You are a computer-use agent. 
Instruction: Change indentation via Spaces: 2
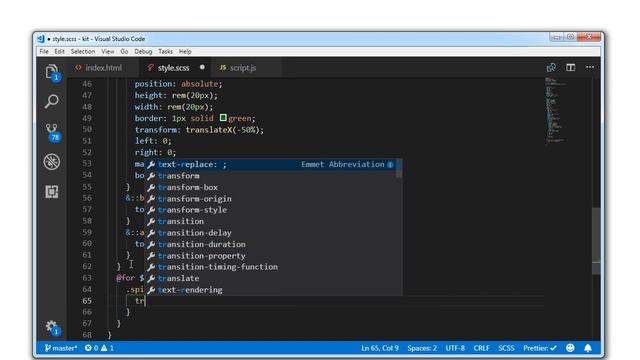click(x=422, y=348)
